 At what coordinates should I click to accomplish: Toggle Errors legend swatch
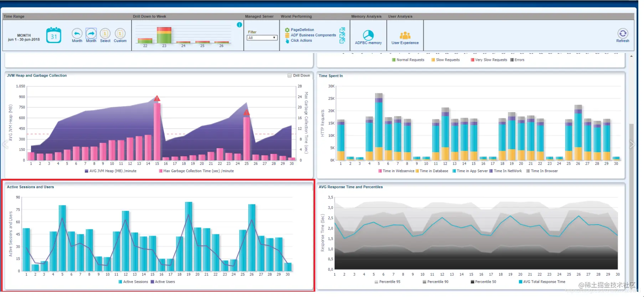tap(512, 60)
